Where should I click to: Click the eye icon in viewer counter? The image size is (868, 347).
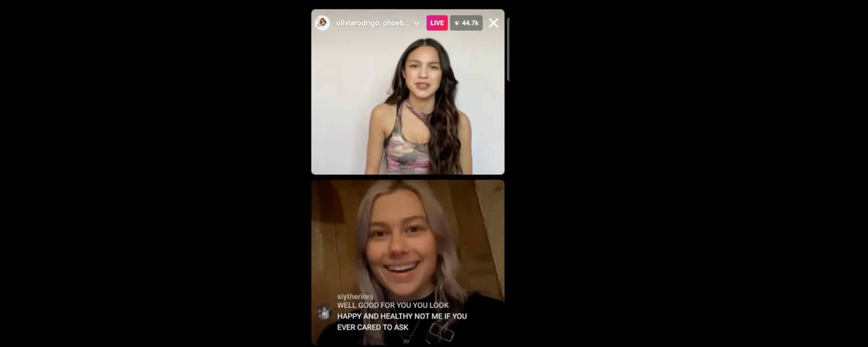(457, 23)
